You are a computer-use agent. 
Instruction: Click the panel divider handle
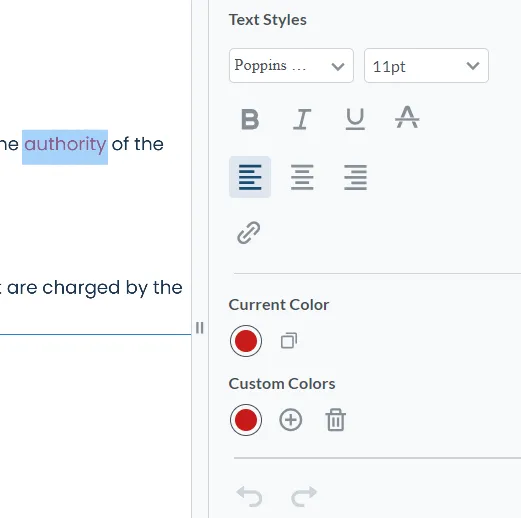pos(200,328)
